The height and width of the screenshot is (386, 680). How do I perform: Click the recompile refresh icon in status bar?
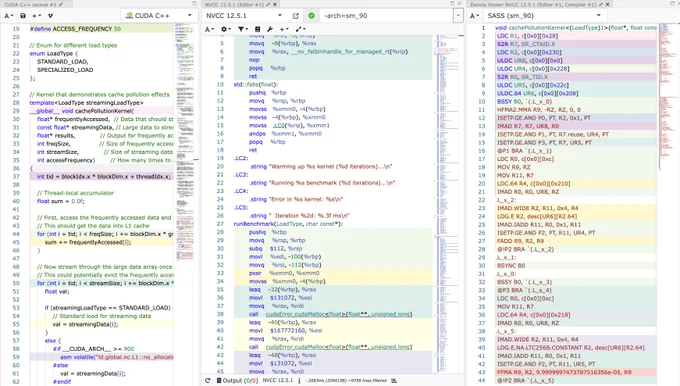[x=208, y=380]
